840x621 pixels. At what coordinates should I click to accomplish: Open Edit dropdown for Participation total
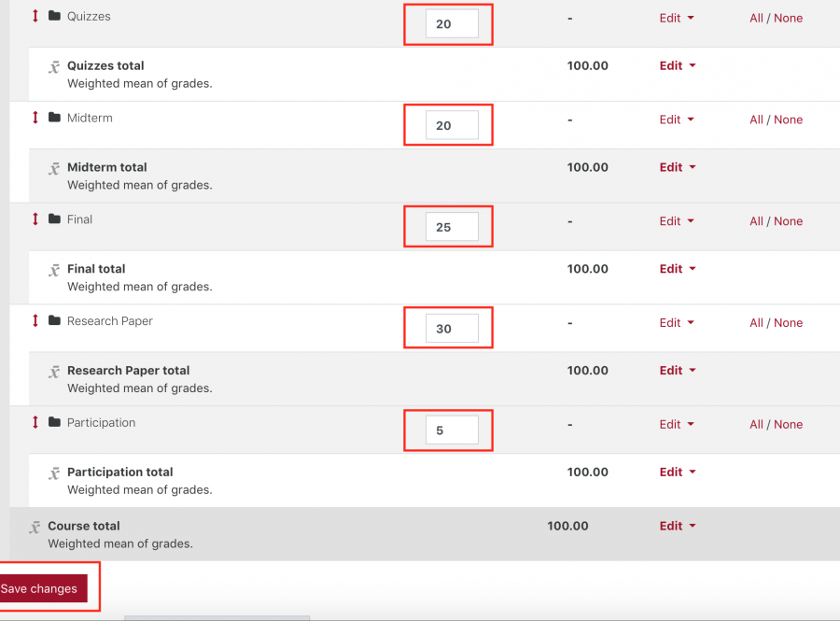coord(678,472)
